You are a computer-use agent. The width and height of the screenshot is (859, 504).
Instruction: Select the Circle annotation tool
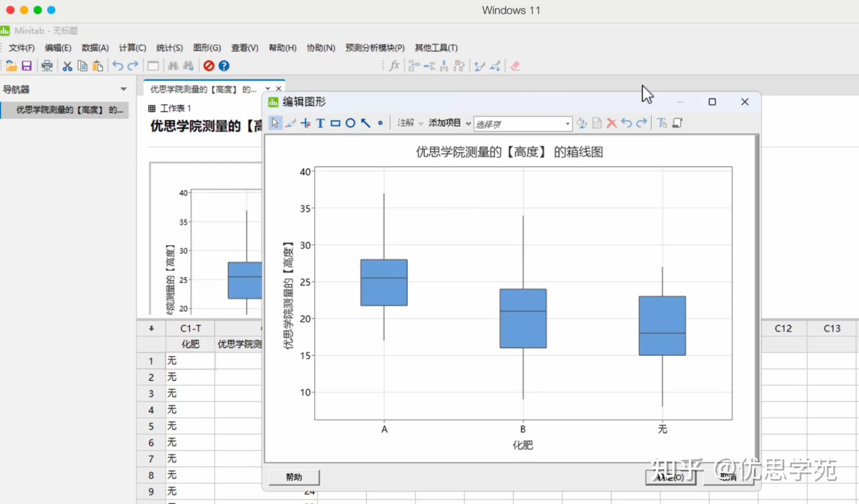click(x=350, y=123)
